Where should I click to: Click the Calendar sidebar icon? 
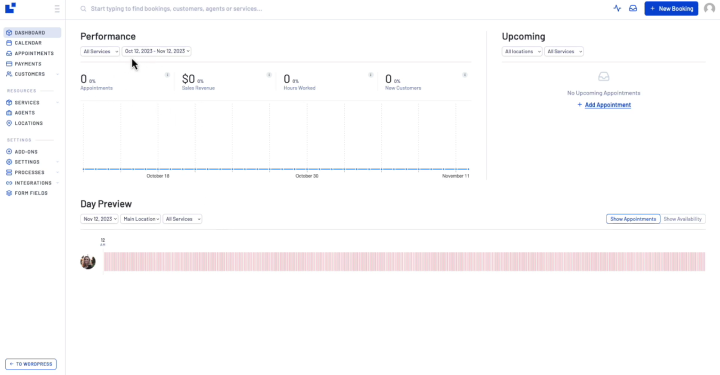[9, 43]
